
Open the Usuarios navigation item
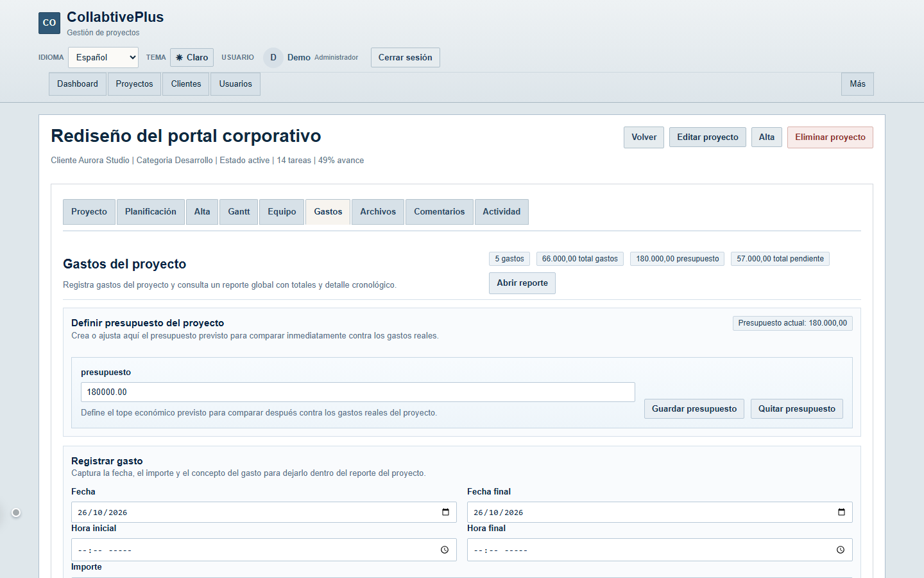click(235, 84)
